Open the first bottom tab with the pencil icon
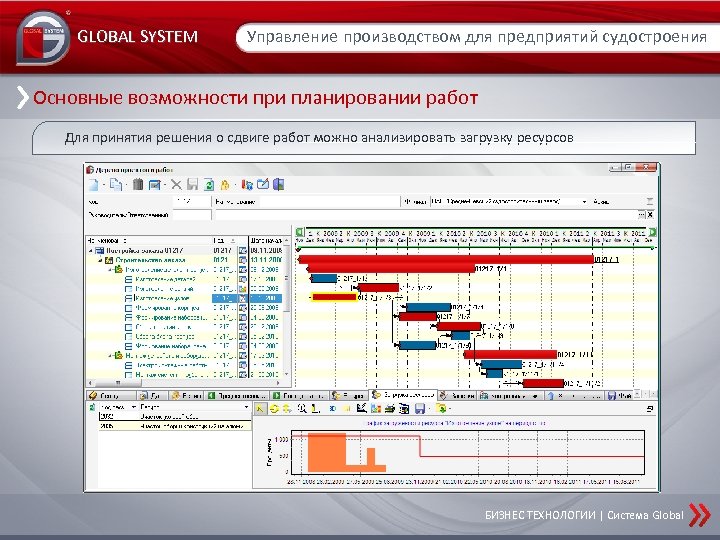Image resolution: width=720 pixels, height=540 pixels. tap(110, 395)
